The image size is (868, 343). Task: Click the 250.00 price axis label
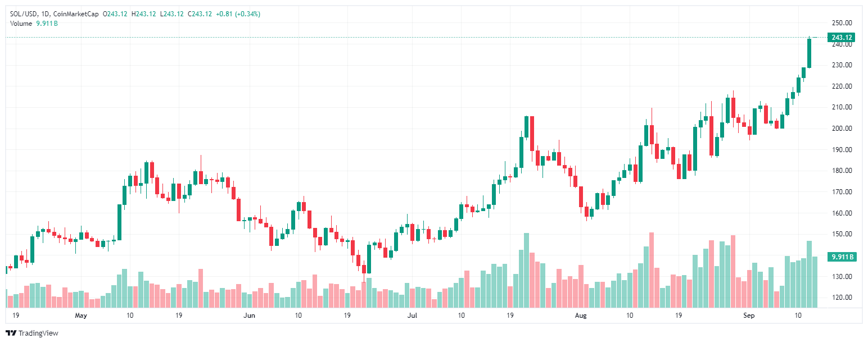(x=842, y=23)
